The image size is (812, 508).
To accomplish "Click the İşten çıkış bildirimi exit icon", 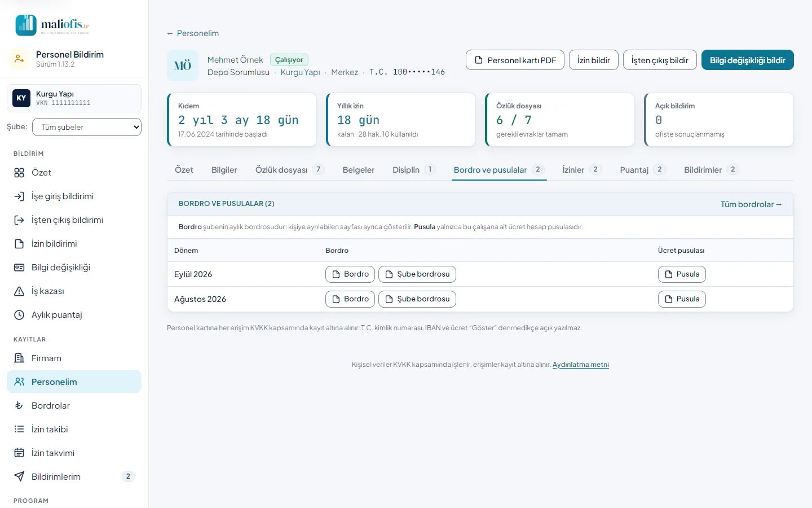I will [x=19, y=220].
